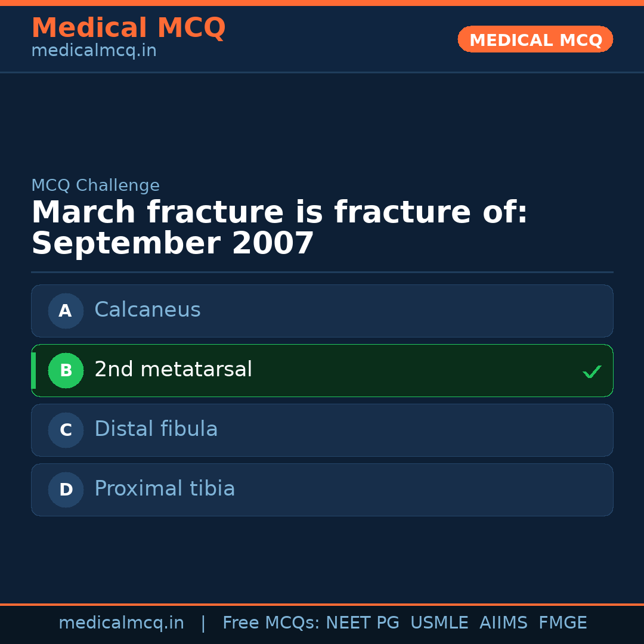Expand the MCQ Challenge label
This screenshot has width=644, height=644.
[95, 185]
